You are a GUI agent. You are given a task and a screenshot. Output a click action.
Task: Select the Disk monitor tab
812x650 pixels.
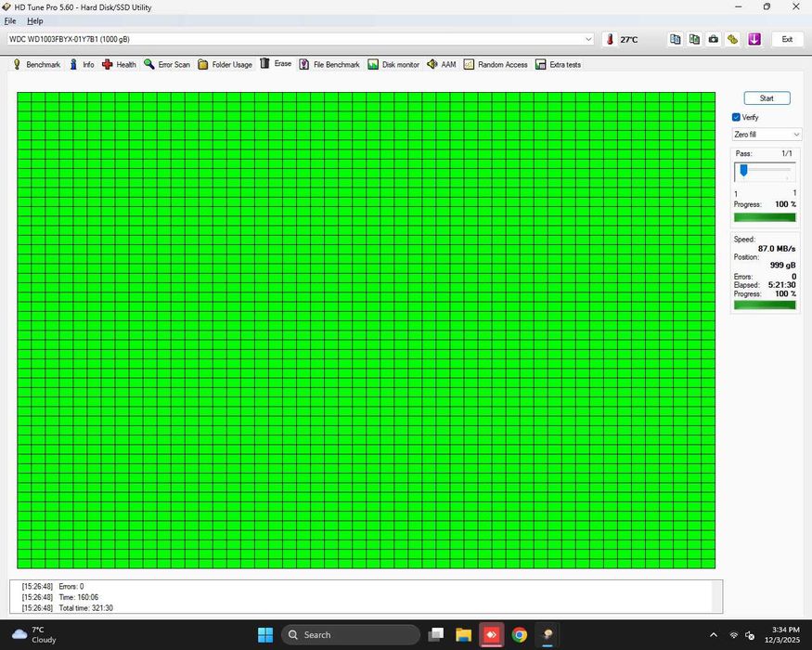point(393,64)
